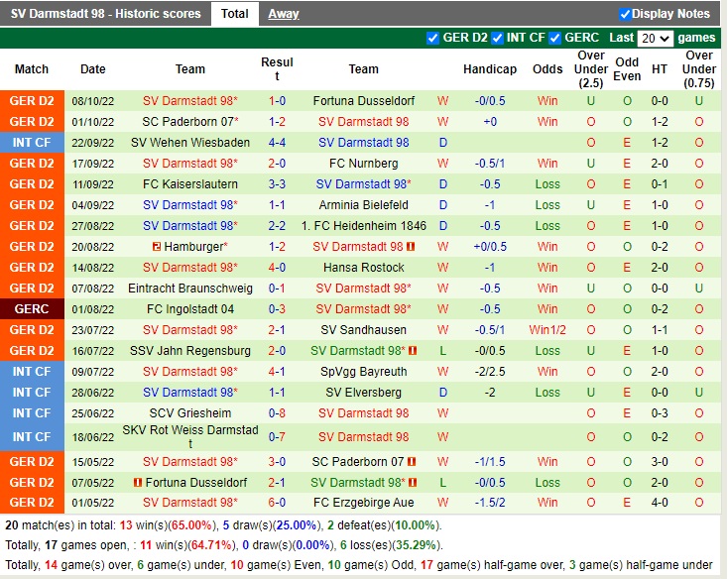This screenshot has width=728, height=579.
Task: Click the Eintracht Braunschweig team name
Action: (190, 289)
